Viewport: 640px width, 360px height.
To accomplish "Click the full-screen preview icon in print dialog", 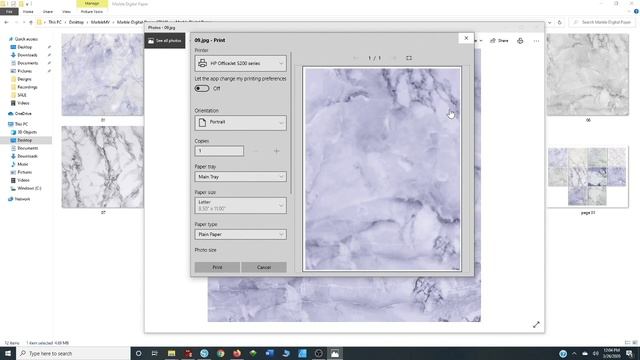I will click(x=409, y=58).
